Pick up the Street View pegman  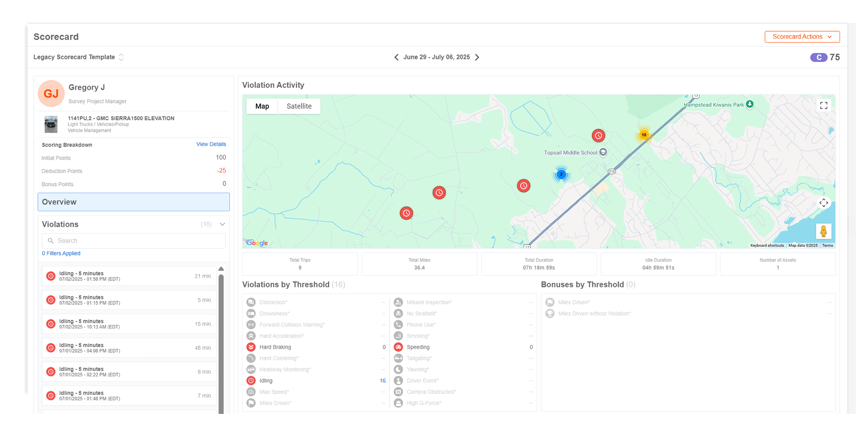click(x=823, y=231)
